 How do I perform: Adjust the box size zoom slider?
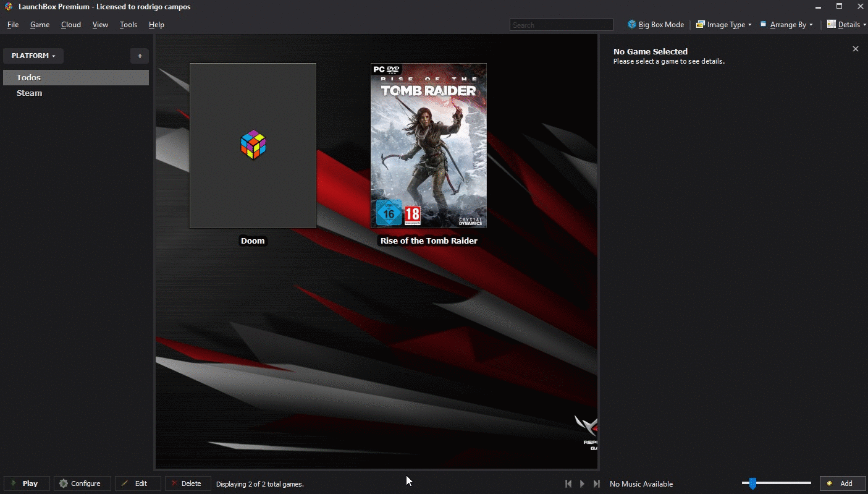click(x=752, y=483)
